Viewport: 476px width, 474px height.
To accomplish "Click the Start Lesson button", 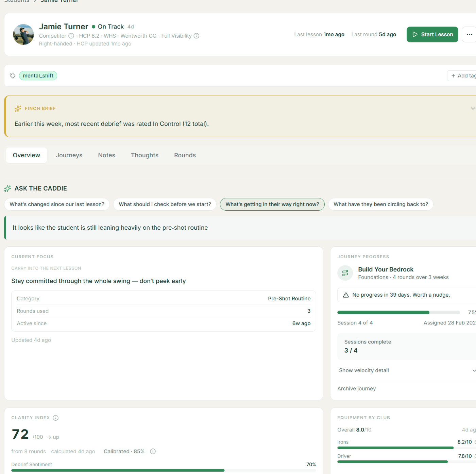I will pyautogui.click(x=432, y=34).
